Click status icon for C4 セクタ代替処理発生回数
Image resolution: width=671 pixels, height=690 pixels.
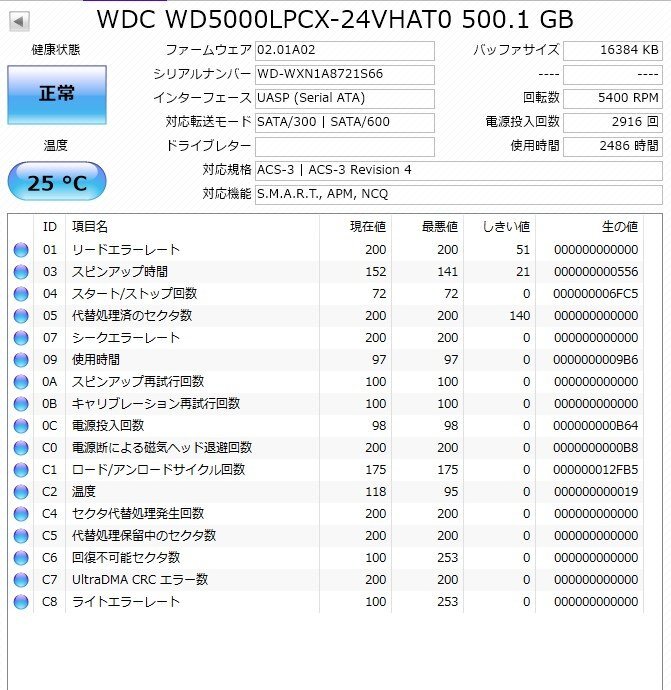pos(21,514)
